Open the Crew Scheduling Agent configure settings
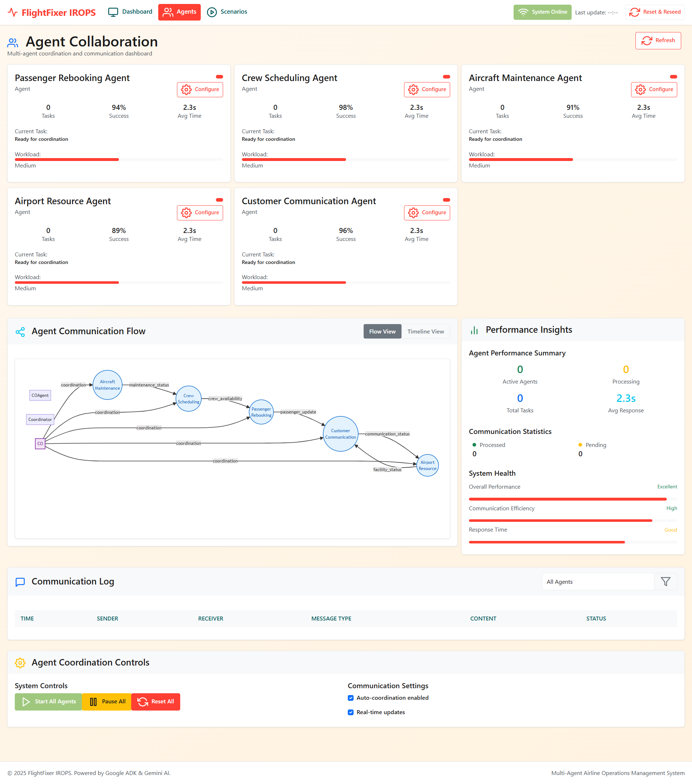The height and width of the screenshot is (784, 692). [427, 89]
